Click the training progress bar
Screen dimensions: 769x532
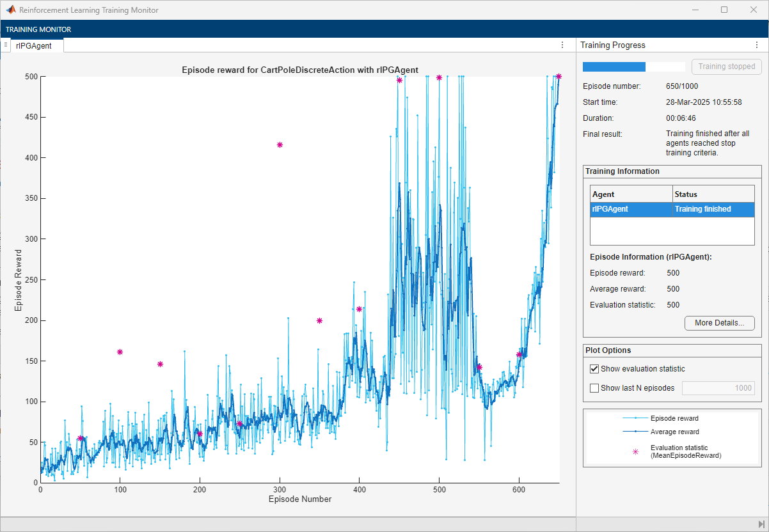pyautogui.click(x=633, y=66)
